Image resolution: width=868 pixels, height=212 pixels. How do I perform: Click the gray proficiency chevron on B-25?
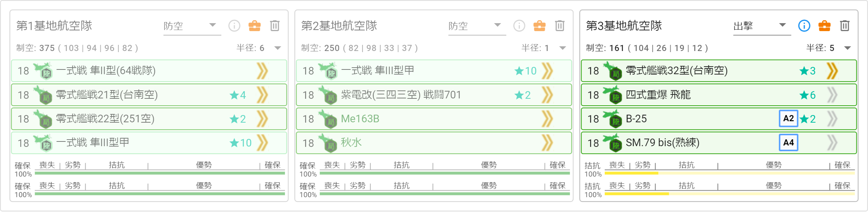[x=832, y=119]
